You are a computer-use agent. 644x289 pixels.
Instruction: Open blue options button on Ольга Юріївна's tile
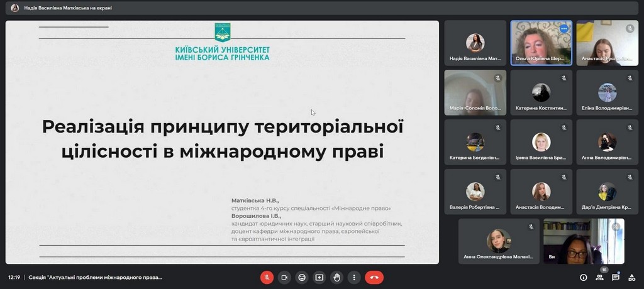pyautogui.click(x=563, y=29)
